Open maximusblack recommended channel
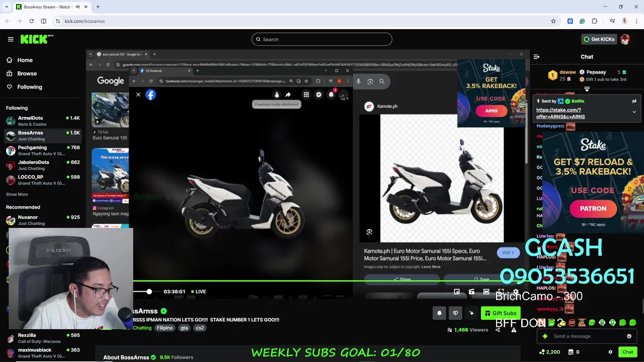 coord(43,352)
